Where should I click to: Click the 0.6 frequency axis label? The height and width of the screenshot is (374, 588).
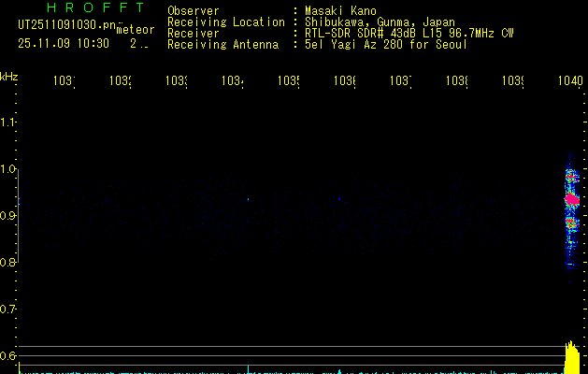7,355
